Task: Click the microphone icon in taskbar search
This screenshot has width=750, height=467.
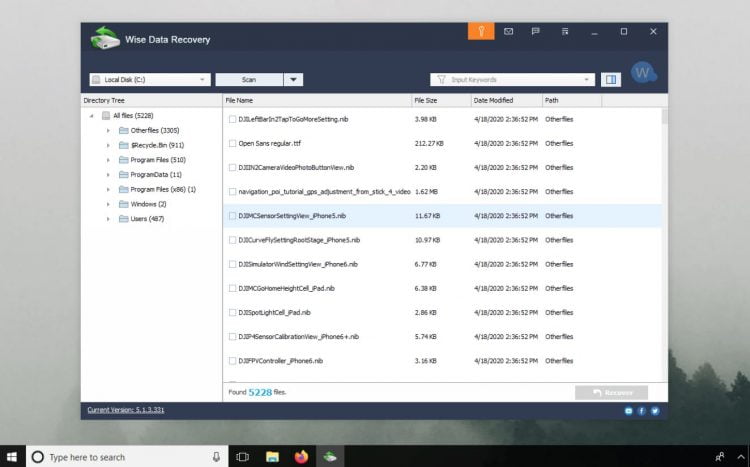Action: [x=216, y=457]
